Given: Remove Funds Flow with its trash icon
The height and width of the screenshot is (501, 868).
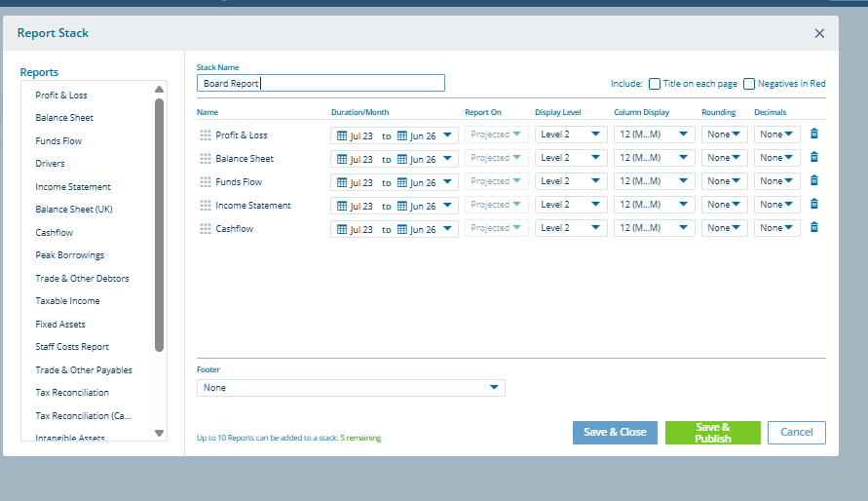Looking at the screenshot, I should [x=814, y=180].
